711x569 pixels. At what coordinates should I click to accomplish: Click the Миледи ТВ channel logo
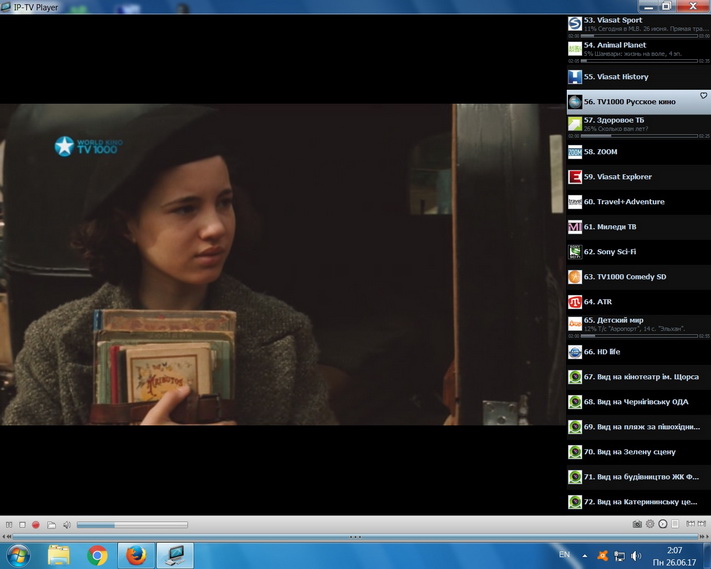pos(575,227)
